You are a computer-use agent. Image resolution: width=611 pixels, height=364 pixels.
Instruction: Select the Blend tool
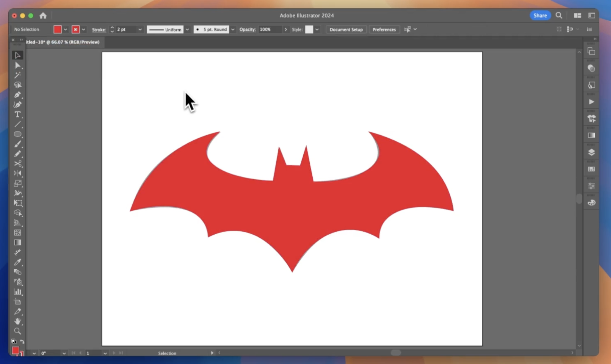pos(17,272)
